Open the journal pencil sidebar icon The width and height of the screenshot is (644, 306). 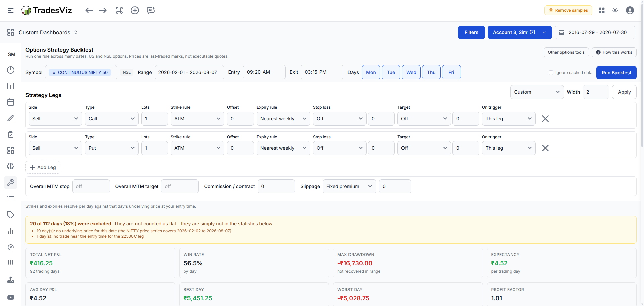[11, 118]
